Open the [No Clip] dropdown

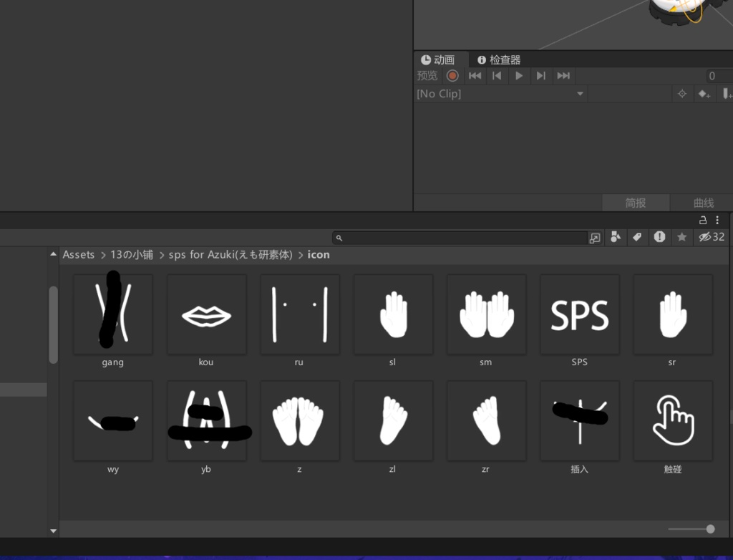pyautogui.click(x=500, y=94)
